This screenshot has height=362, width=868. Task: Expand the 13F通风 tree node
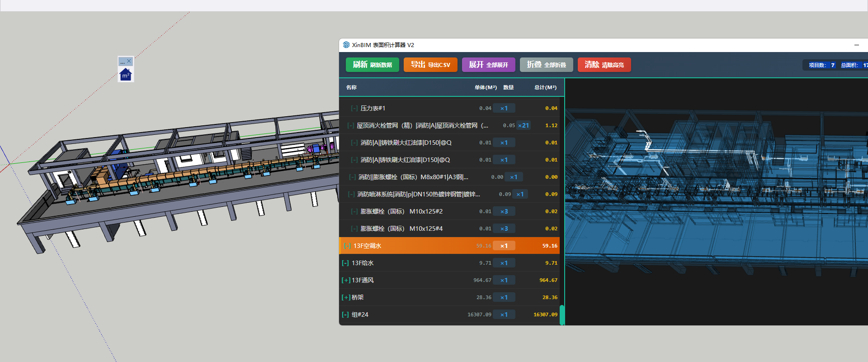[x=346, y=280]
